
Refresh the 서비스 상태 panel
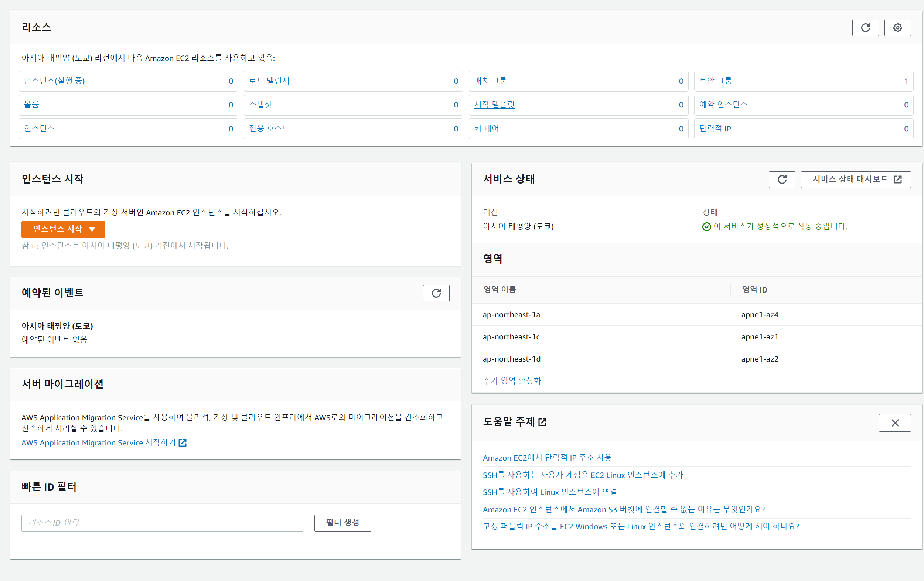pos(782,180)
